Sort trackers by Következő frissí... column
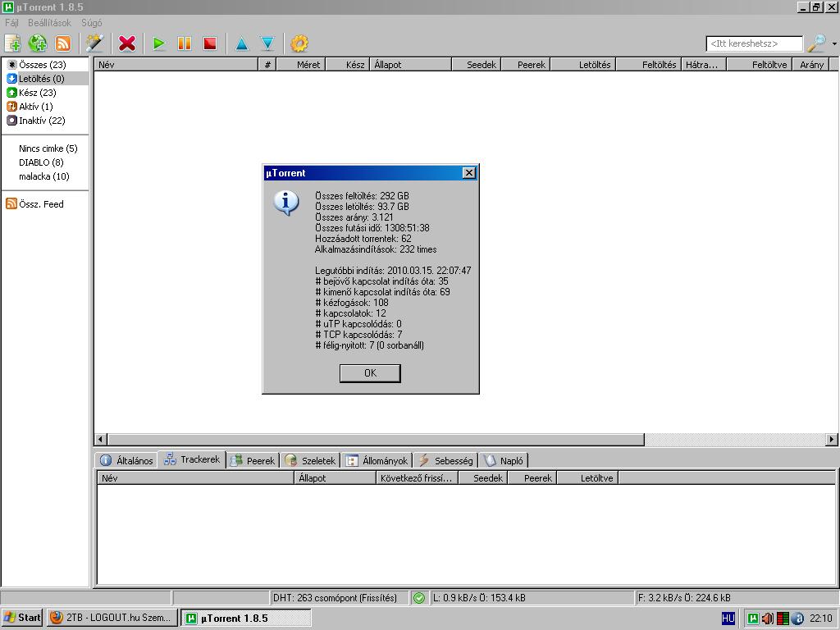This screenshot has height=630, width=840. coord(418,478)
